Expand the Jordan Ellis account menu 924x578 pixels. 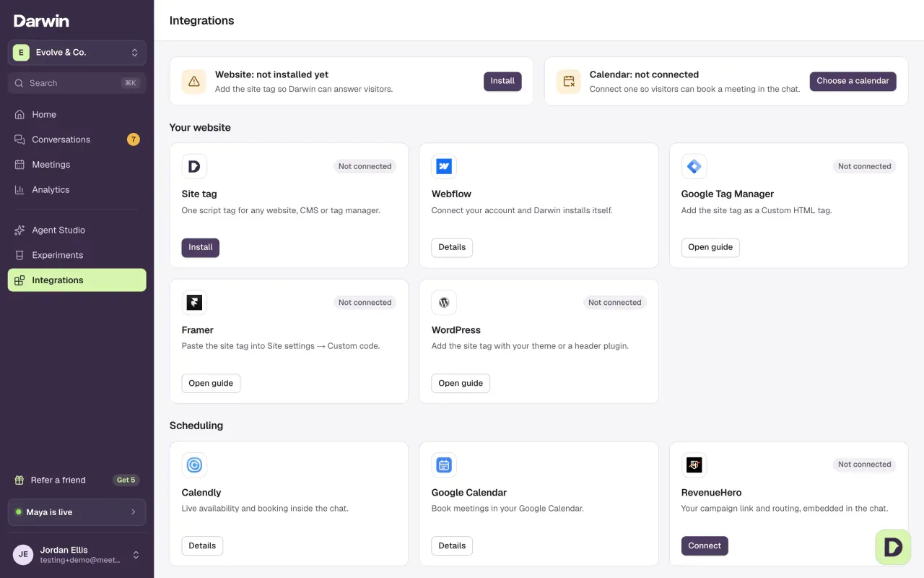click(x=77, y=555)
